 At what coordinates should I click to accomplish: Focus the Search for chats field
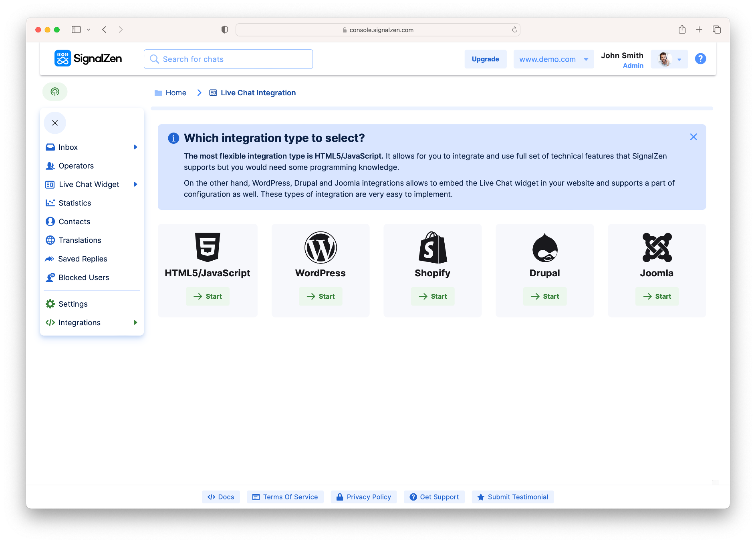pos(228,59)
